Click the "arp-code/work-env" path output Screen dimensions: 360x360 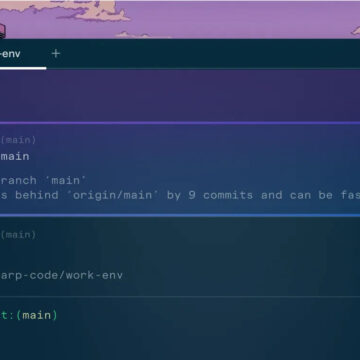click(x=62, y=275)
